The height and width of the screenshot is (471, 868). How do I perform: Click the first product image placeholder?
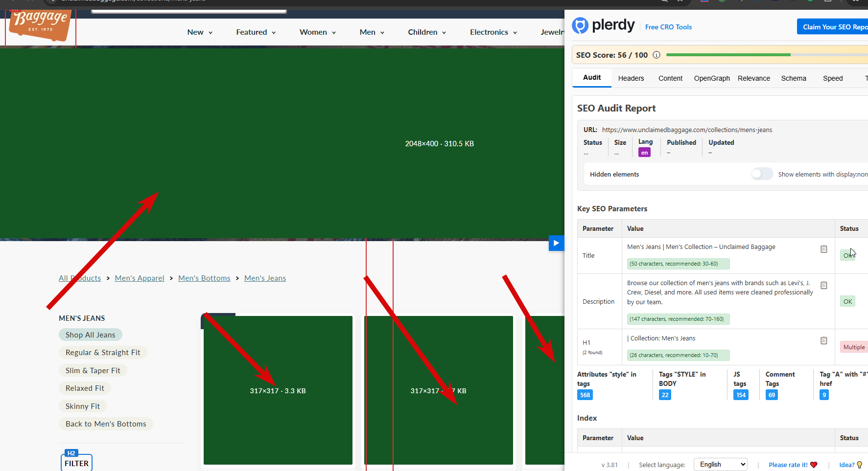coord(278,390)
